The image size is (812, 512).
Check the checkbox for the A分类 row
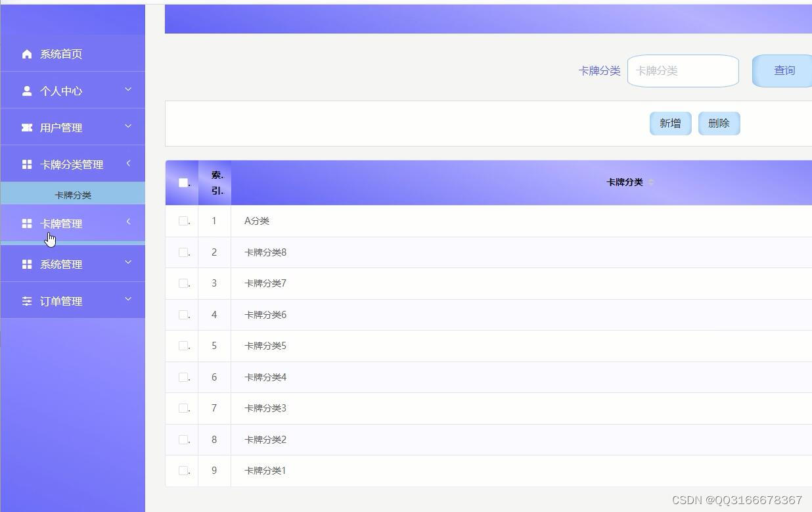182,221
